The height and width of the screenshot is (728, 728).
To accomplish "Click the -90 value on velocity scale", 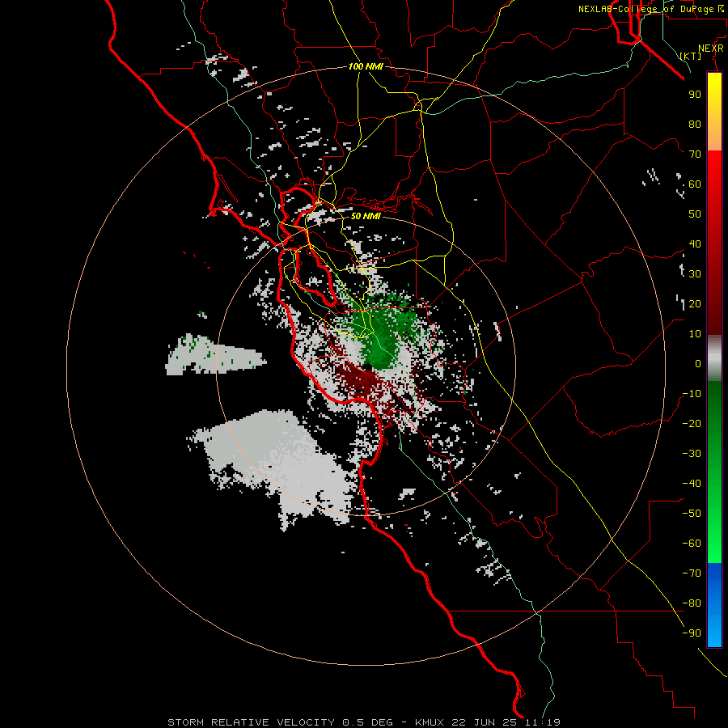I will click(692, 633).
